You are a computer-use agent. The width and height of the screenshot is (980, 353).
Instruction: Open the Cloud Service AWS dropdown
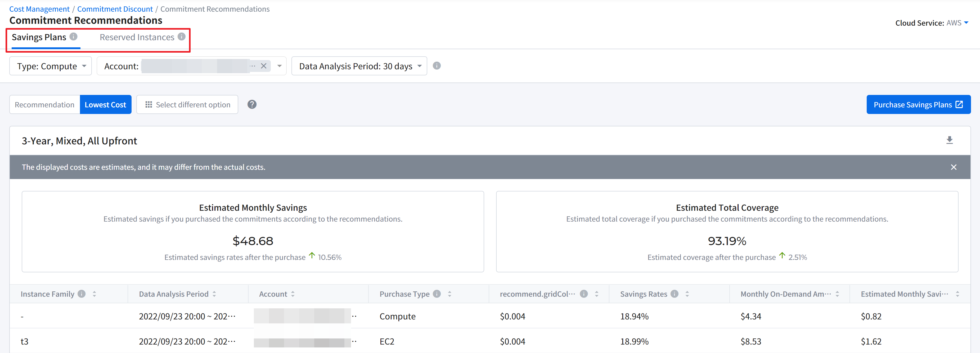pyautogui.click(x=957, y=23)
